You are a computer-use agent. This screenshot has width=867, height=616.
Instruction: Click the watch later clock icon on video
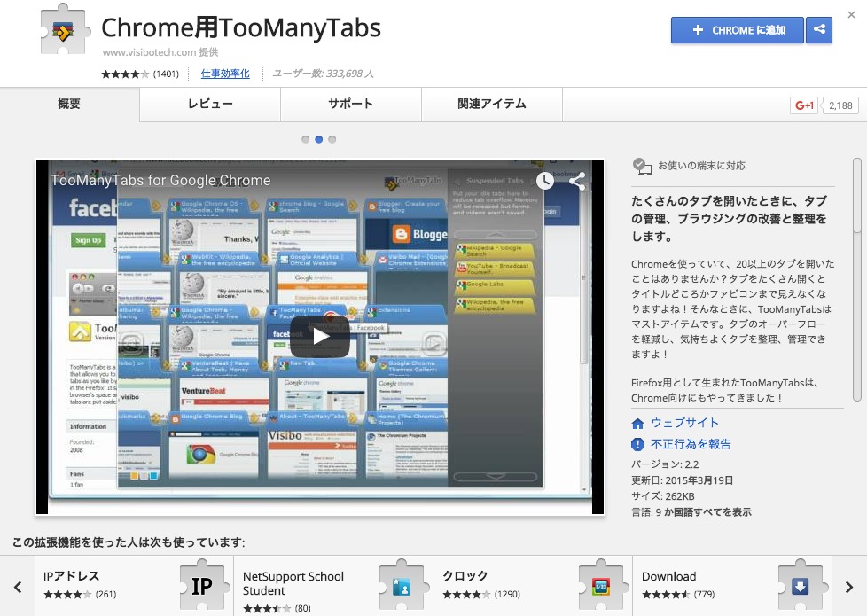pyautogui.click(x=545, y=181)
